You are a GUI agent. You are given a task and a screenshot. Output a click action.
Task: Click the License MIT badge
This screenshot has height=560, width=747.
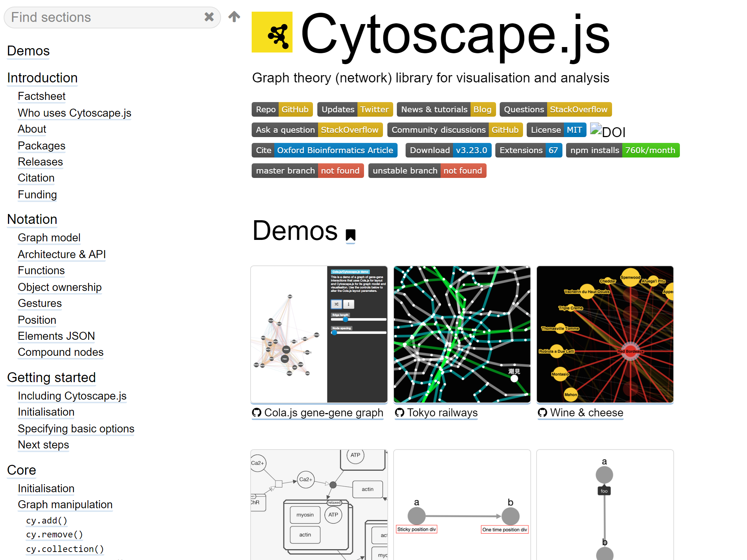(557, 130)
